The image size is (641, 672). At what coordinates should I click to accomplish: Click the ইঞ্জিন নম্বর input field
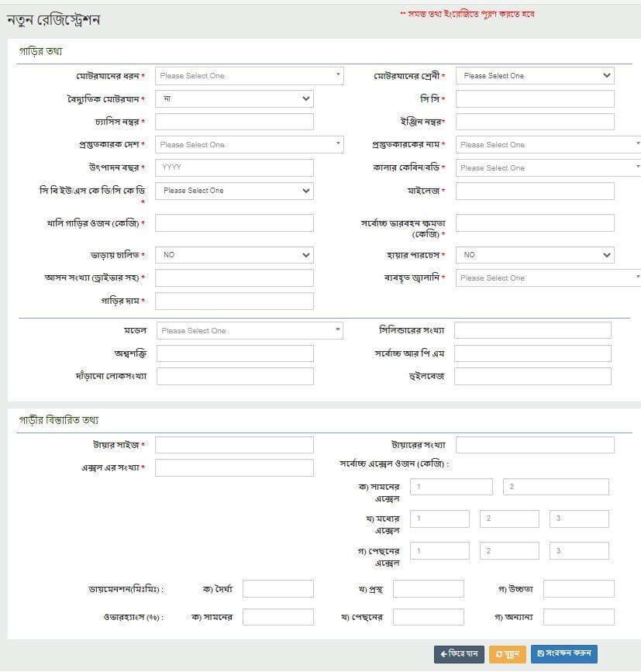tap(535, 122)
